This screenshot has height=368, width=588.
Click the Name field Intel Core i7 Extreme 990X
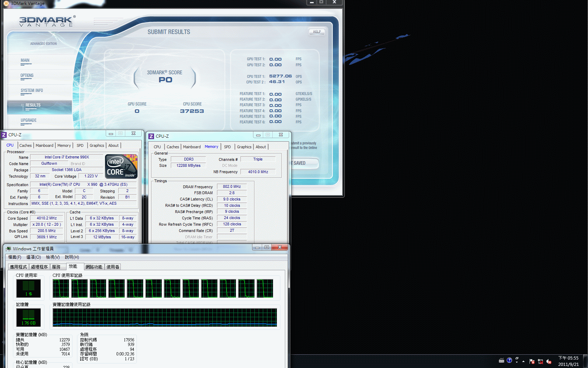(66, 157)
